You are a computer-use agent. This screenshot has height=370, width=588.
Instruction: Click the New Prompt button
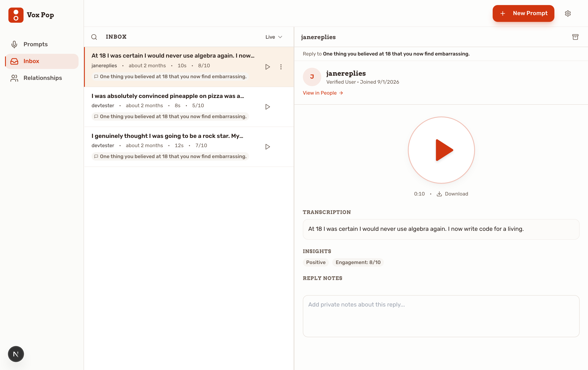(x=523, y=13)
